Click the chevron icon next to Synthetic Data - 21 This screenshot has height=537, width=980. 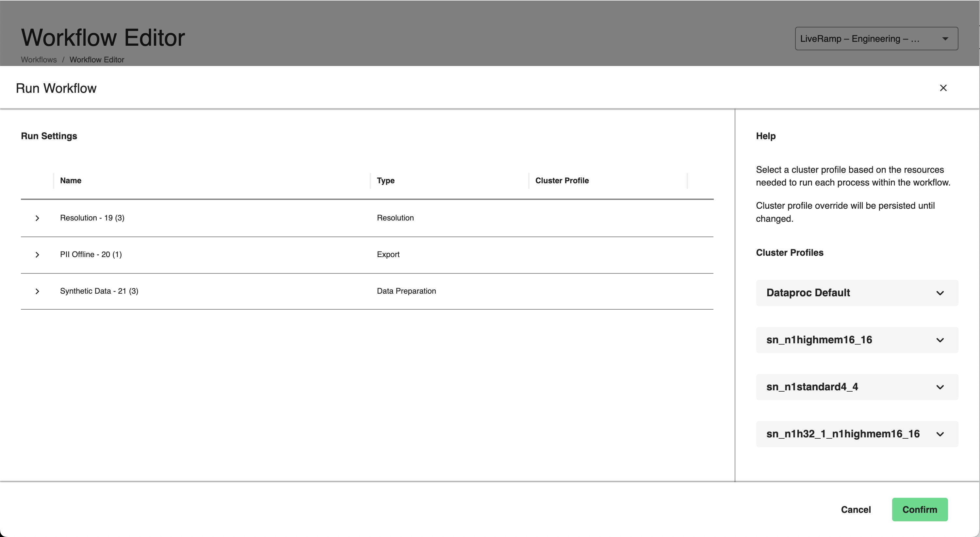click(x=37, y=290)
